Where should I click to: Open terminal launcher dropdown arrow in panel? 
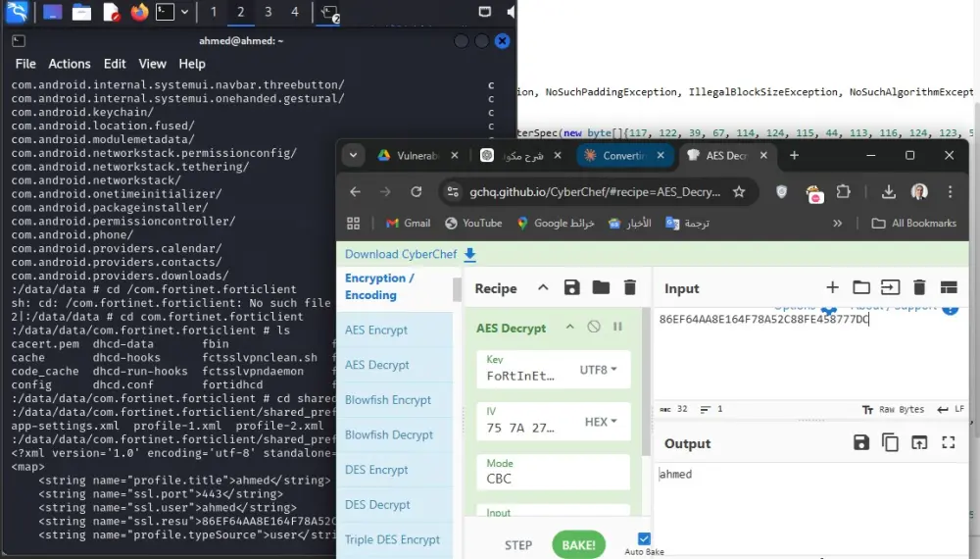184,12
